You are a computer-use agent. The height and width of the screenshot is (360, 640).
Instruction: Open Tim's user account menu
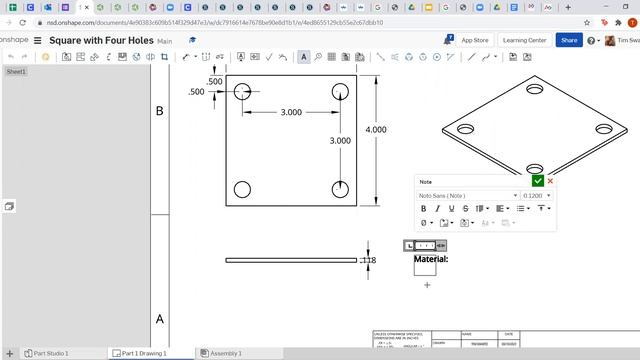pos(622,40)
